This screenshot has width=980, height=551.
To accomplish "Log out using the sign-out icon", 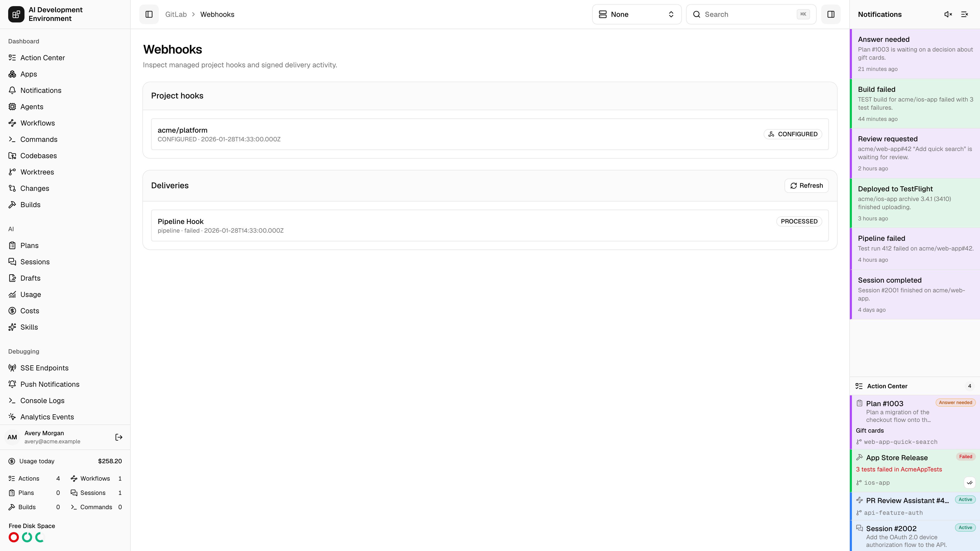I will click(x=119, y=437).
